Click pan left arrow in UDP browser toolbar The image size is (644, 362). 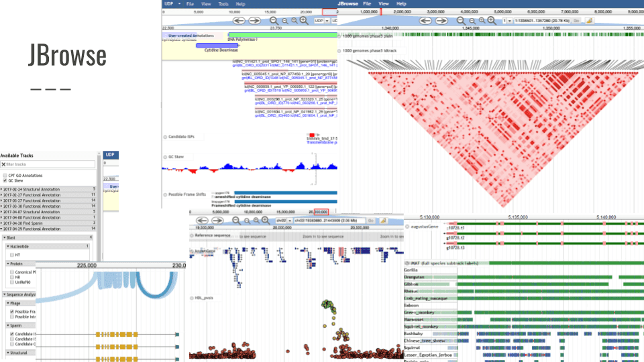click(239, 21)
